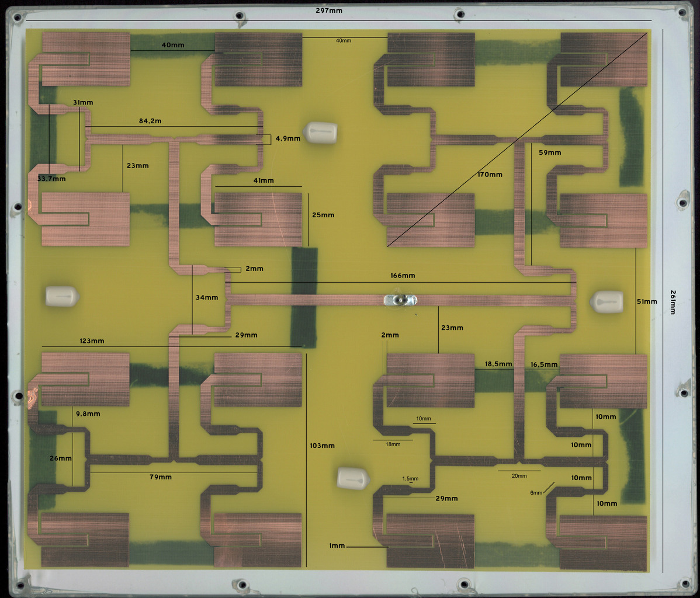Click the soldered center feed point
700x598 pixels.
(x=400, y=300)
